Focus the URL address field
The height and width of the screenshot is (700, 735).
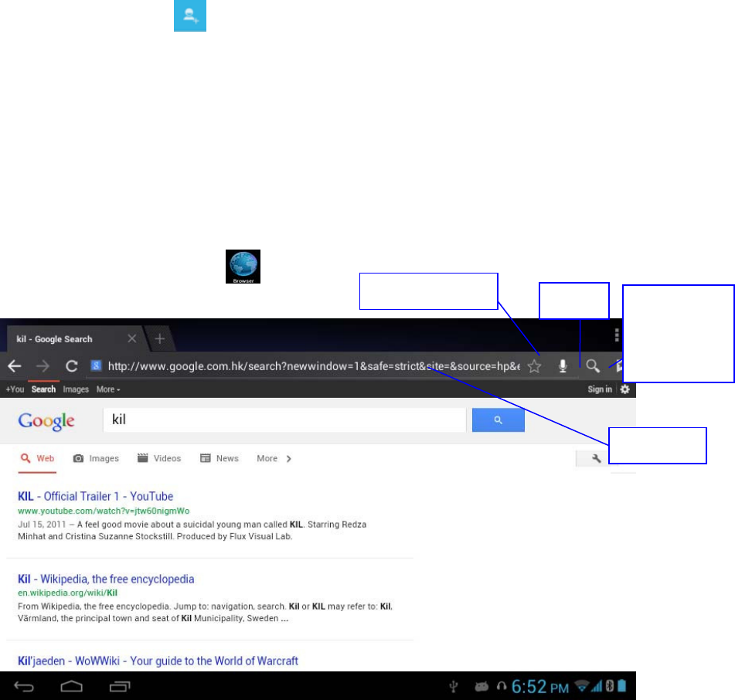tap(314, 366)
